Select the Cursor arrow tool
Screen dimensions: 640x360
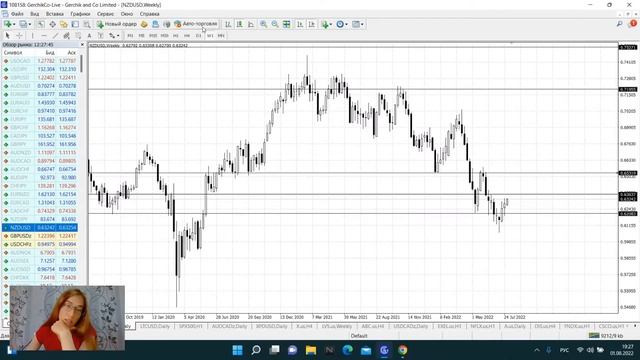(x=7, y=36)
